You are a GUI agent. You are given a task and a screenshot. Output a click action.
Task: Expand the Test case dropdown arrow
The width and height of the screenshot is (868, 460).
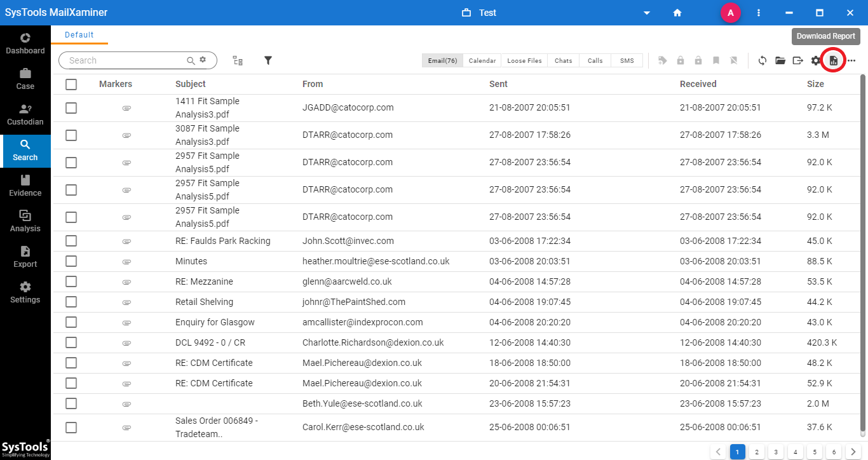click(647, 13)
